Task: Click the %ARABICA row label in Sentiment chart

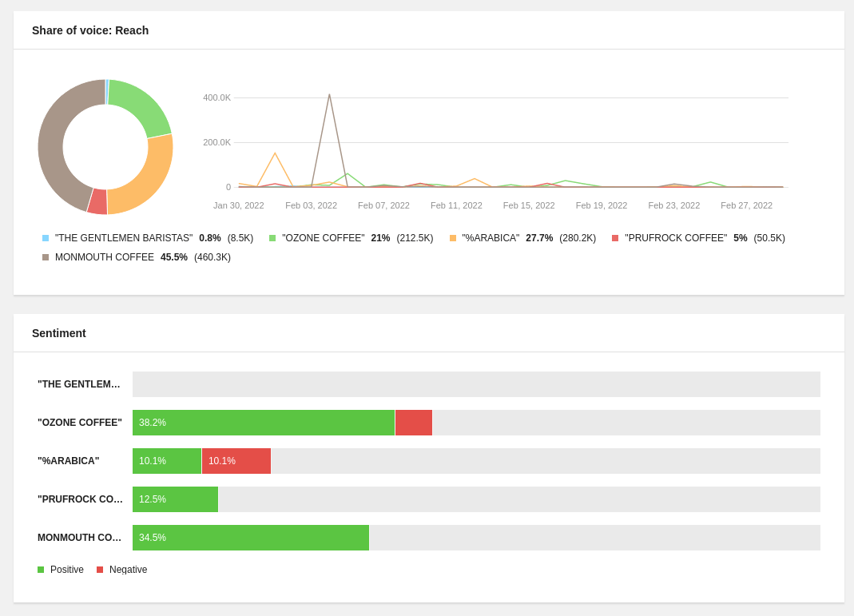Action: pyautogui.click(x=68, y=461)
